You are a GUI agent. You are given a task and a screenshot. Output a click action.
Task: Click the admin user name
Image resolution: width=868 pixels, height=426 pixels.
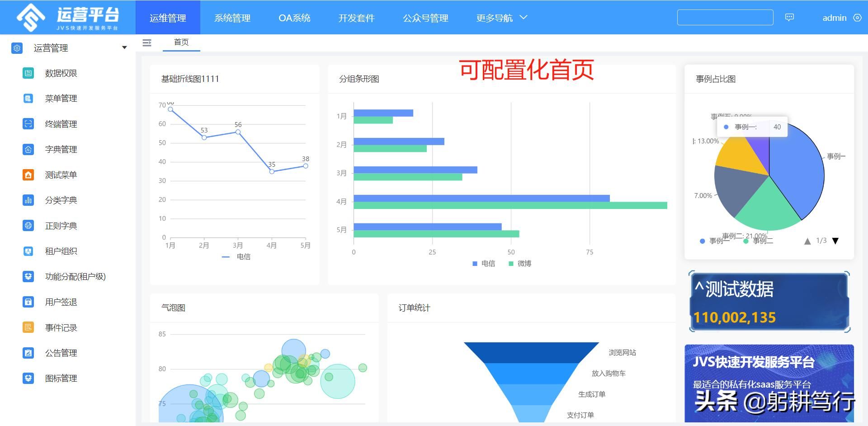tap(834, 18)
